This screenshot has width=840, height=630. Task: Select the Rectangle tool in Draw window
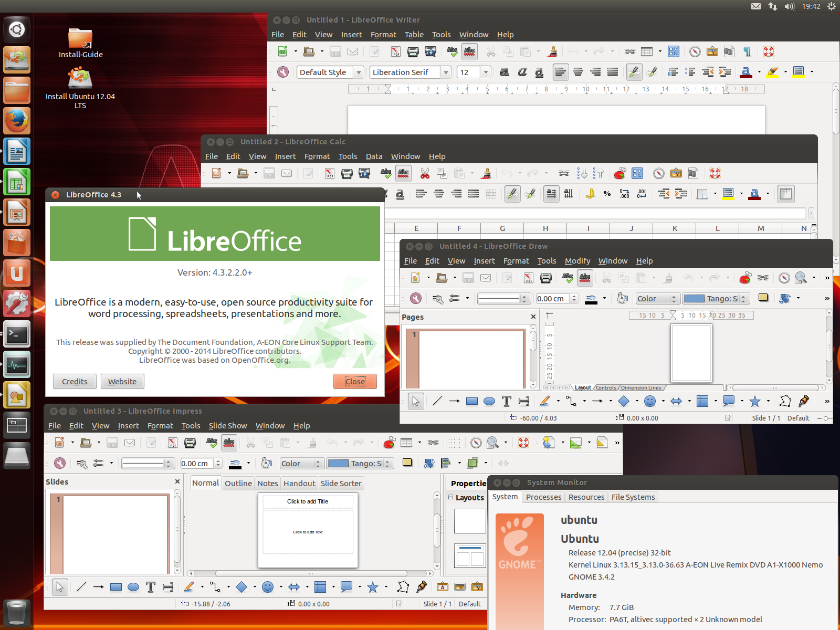(472, 402)
